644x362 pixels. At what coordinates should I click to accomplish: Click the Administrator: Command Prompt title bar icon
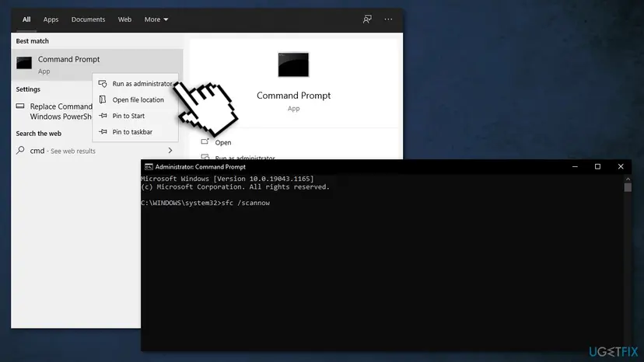coord(149,167)
